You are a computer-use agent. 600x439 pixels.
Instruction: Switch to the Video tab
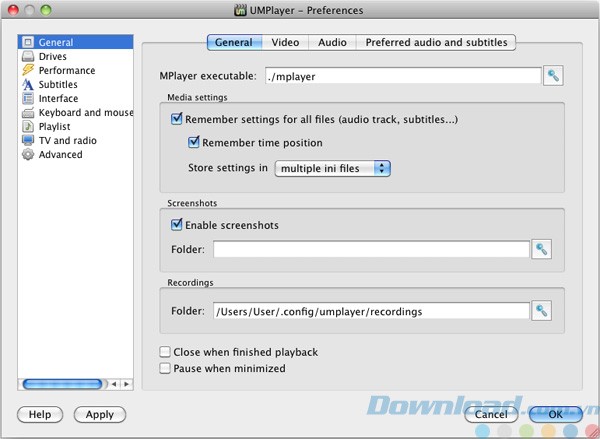285,43
